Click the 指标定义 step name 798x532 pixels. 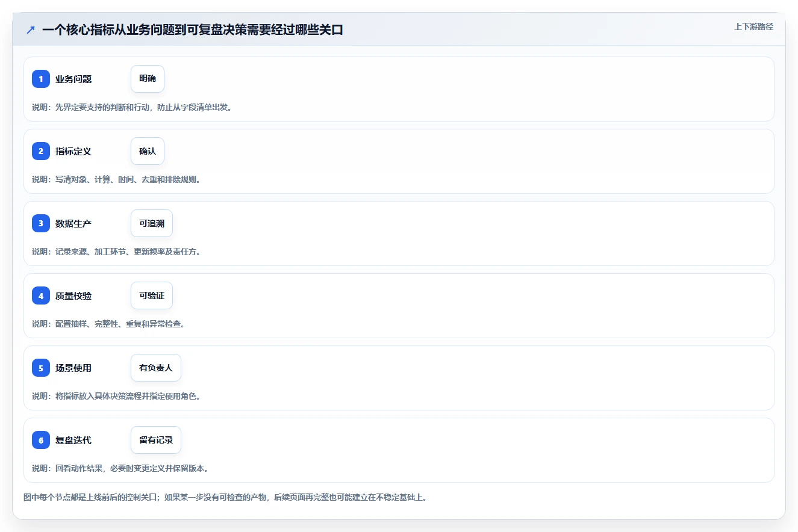[x=73, y=151]
